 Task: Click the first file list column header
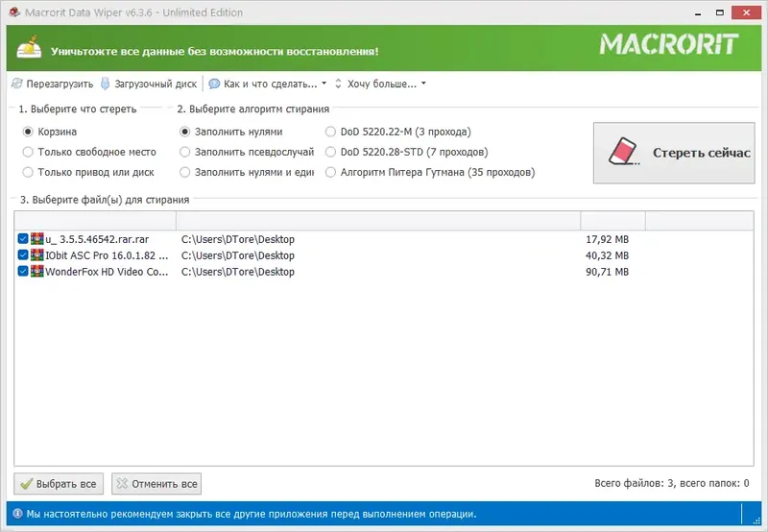[x=95, y=221]
